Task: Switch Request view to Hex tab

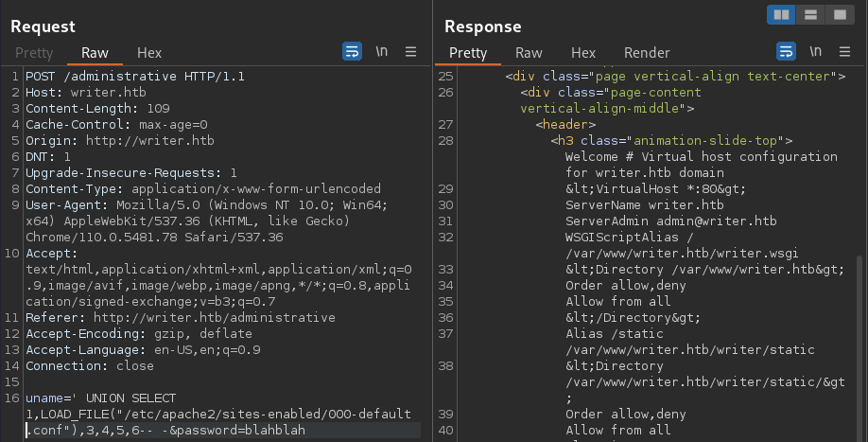Action: (148, 53)
